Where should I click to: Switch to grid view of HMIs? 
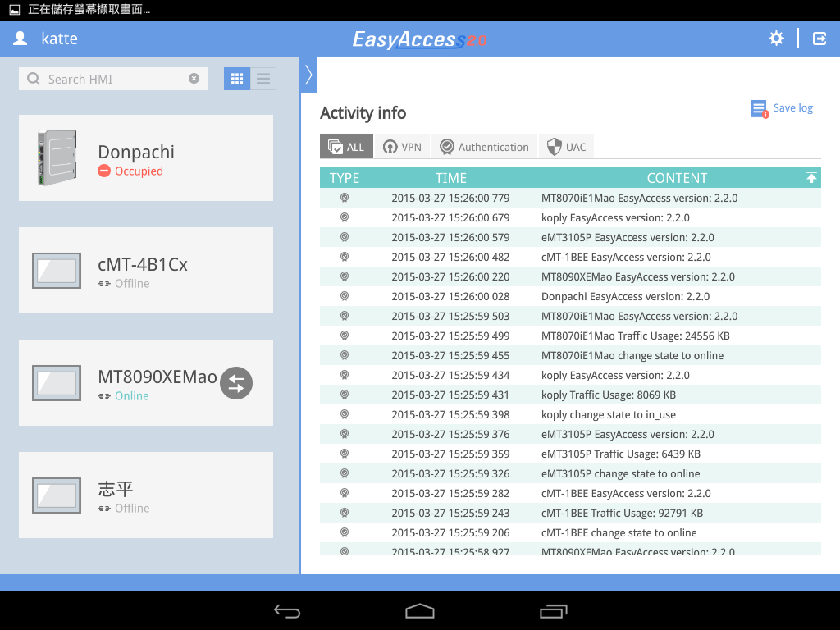click(237, 79)
